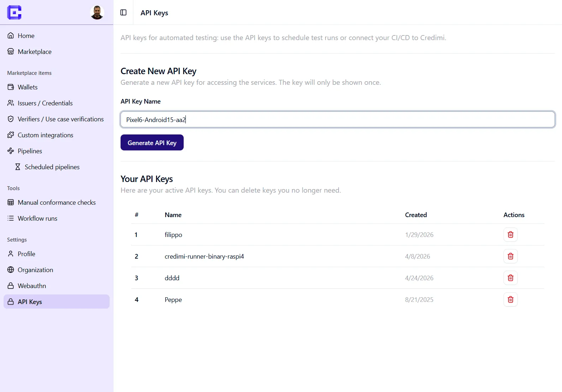Click the Peppe key name
This screenshot has width=562, height=392.
coord(173,299)
